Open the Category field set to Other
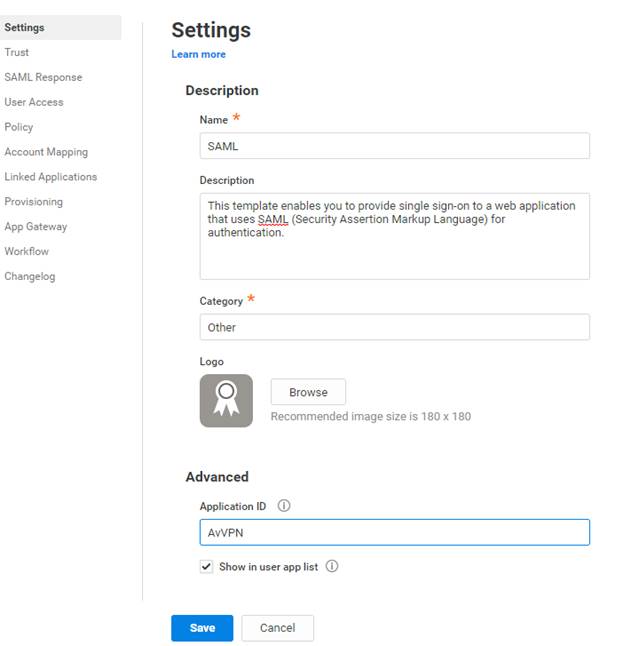This screenshot has height=646, width=623. coord(394,327)
